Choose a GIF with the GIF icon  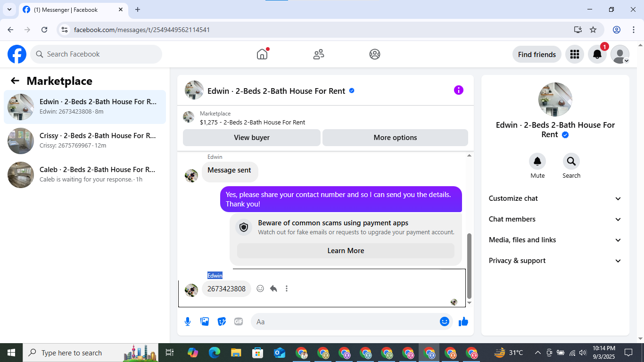239,321
